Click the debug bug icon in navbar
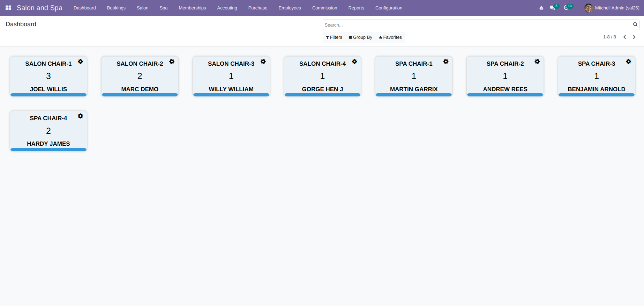The height and width of the screenshot is (306, 644). coord(541,8)
